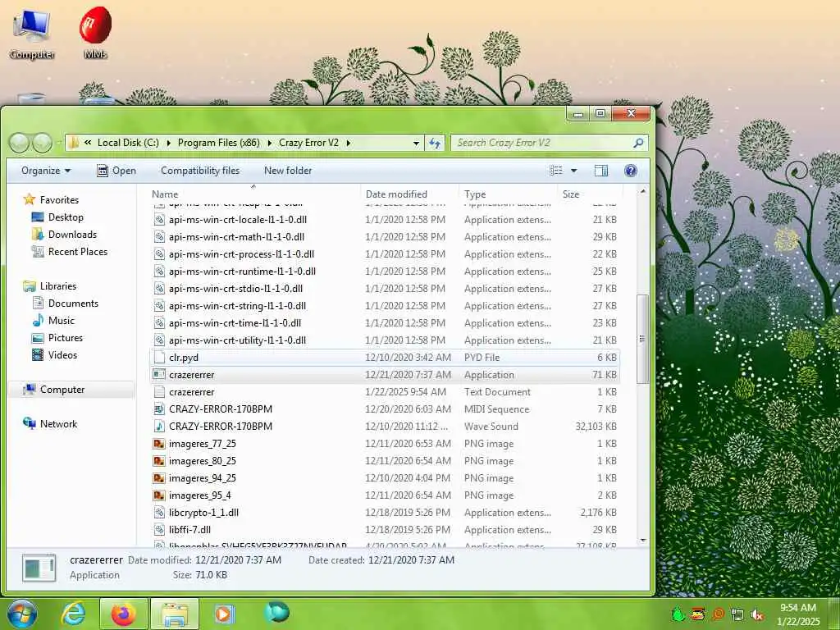Launch Firefox from the taskbar
The height and width of the screenshot is (630, 840).
(x=123, y=614)
